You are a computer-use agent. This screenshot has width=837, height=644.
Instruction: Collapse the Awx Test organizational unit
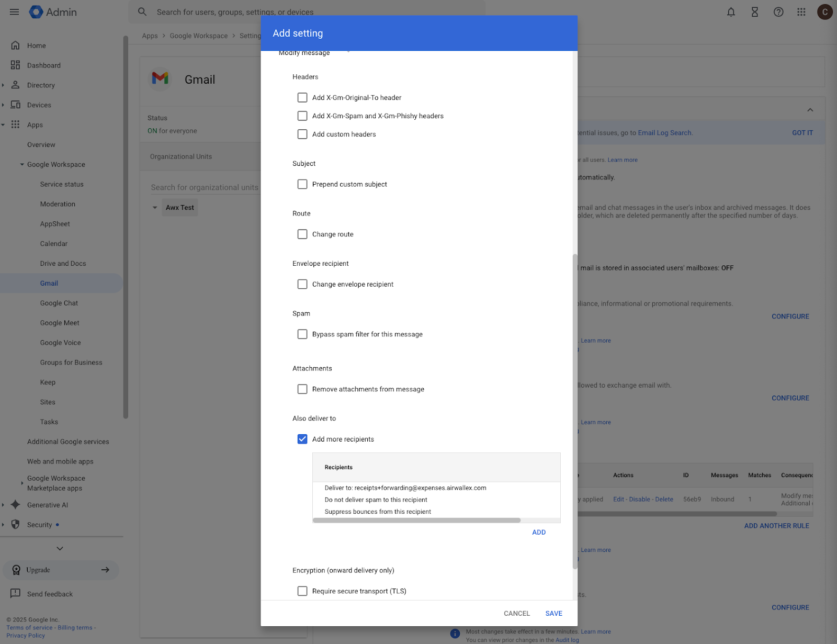point(155,208)
